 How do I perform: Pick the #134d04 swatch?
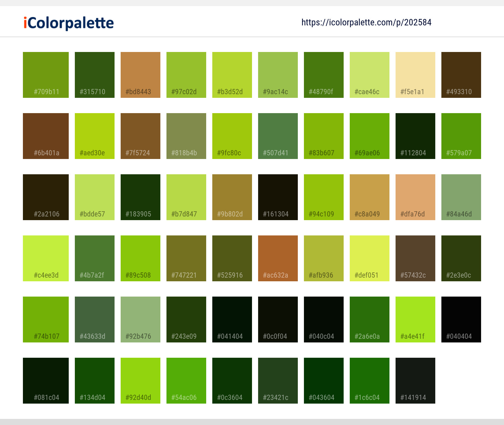point(95,381)
